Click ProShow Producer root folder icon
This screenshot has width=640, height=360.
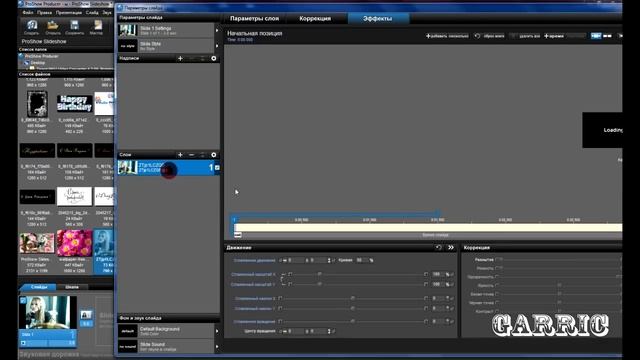pos(21,56)
